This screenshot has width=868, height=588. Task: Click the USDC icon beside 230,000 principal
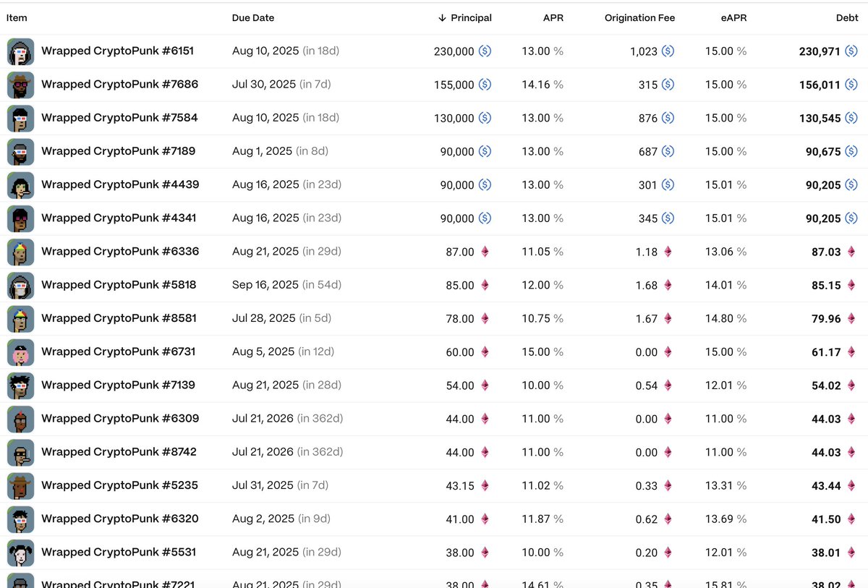point(485,51)
